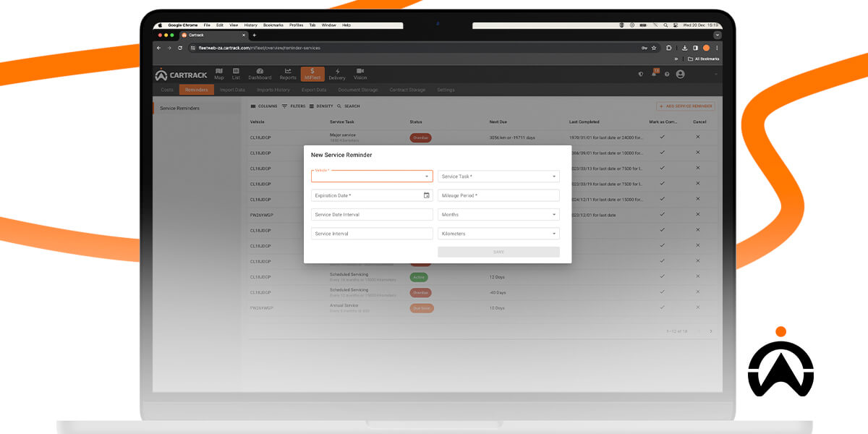The width and height of the screenshot is (868, 434).
Task: Click the Delivery lightning icon
Action: click(x=336, y=72)
